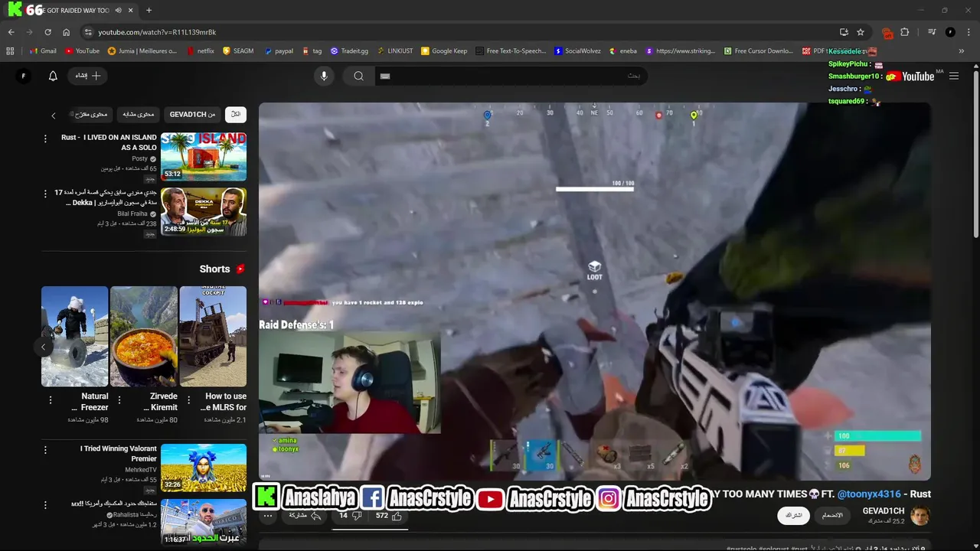Like the video with thumbs up

389,516
